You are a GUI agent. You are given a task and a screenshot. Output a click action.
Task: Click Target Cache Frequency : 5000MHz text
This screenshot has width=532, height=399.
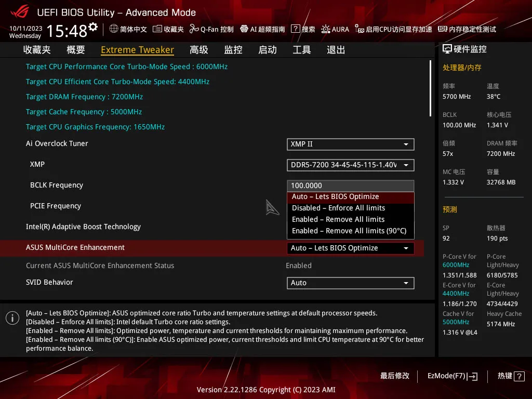(84, 112)
